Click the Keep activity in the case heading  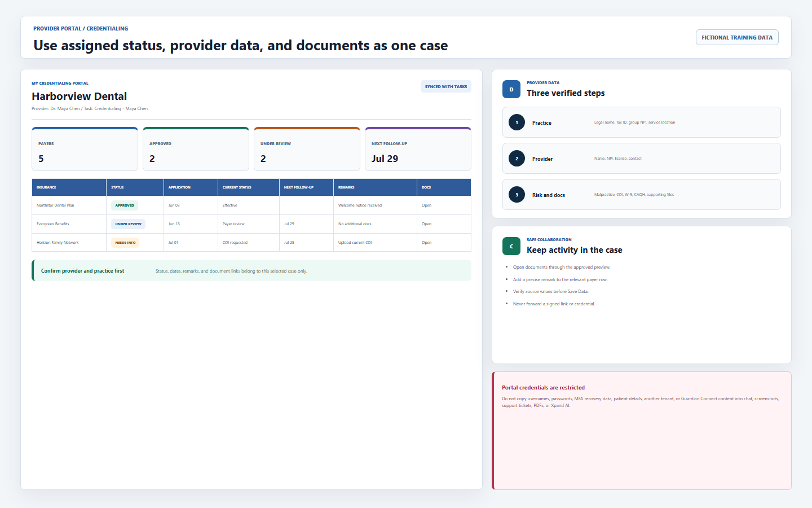pyautogui.click(x=575, y=250)
